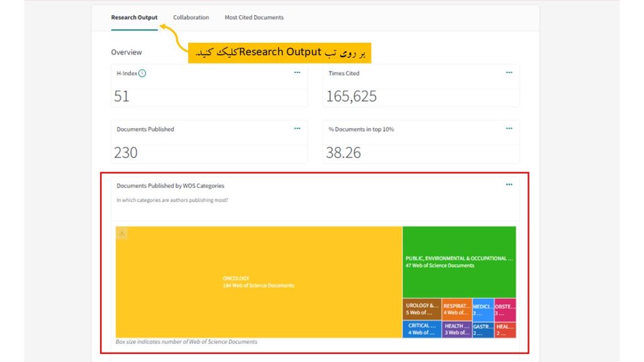Click the Times Cited value 165,625
Screen dimensions: 644x362
click(x=351, y=97)
